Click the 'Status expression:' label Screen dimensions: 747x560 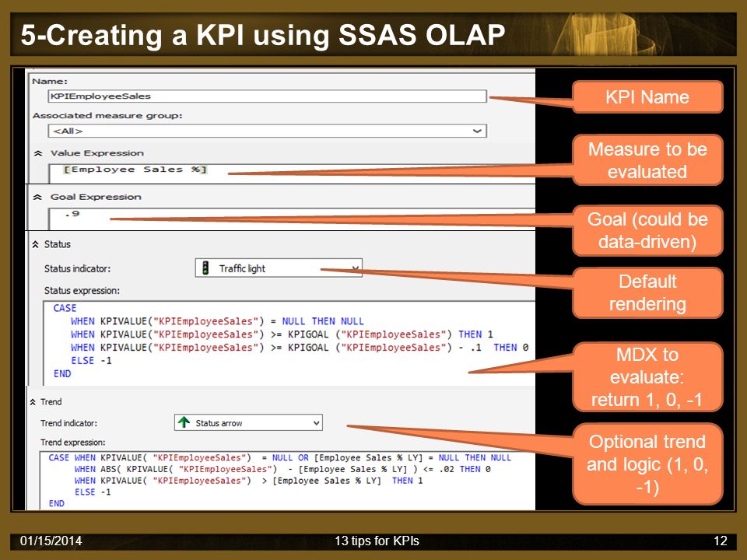[x=82, y=290]
